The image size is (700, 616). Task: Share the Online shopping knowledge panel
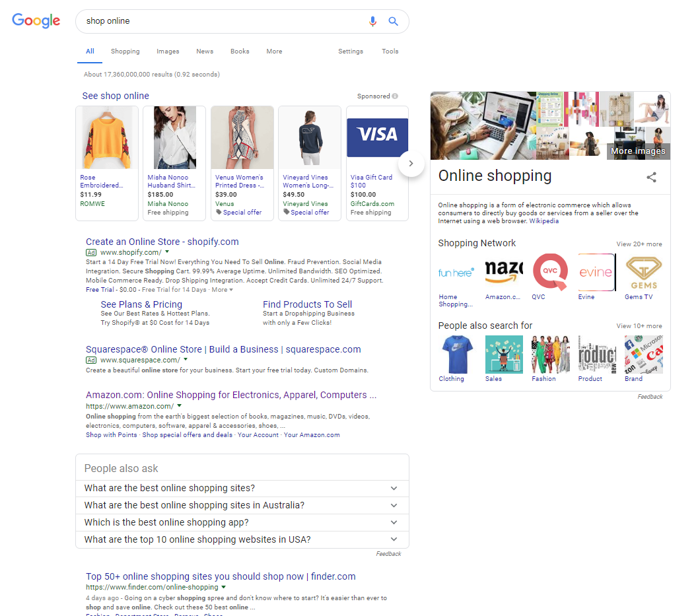[x=652, y=177]
